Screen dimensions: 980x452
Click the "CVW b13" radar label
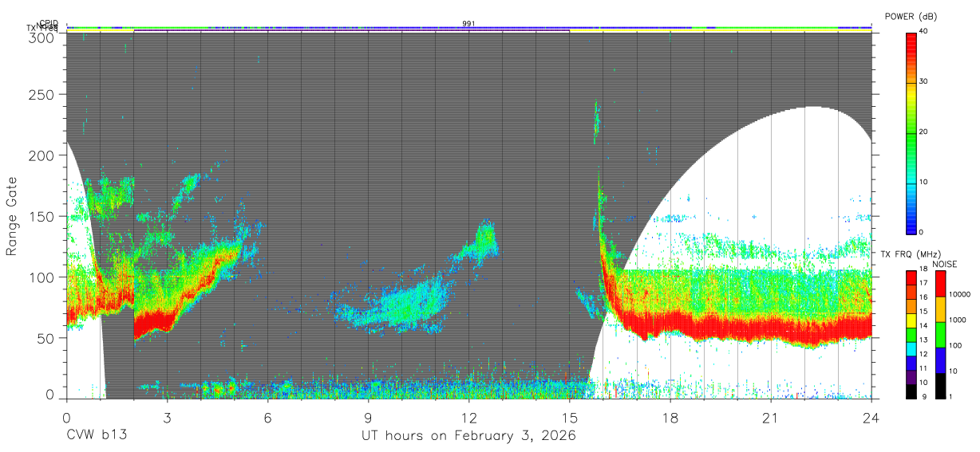pos(96,435)
